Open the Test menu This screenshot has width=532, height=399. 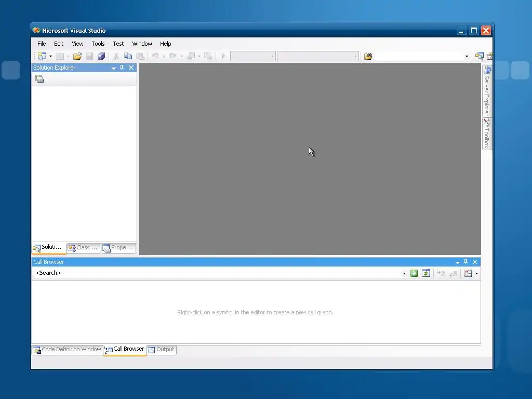pyautogui.click(x=118, y=44)
